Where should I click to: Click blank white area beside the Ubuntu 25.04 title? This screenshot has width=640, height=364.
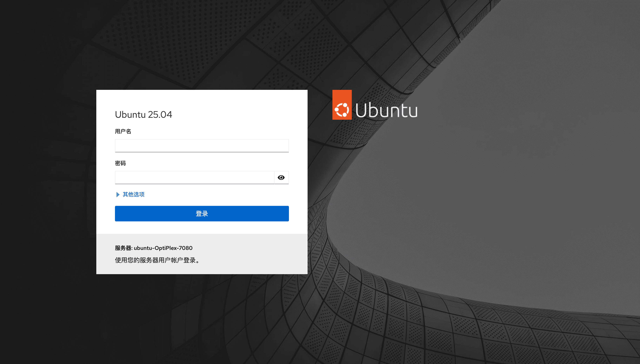238,114
